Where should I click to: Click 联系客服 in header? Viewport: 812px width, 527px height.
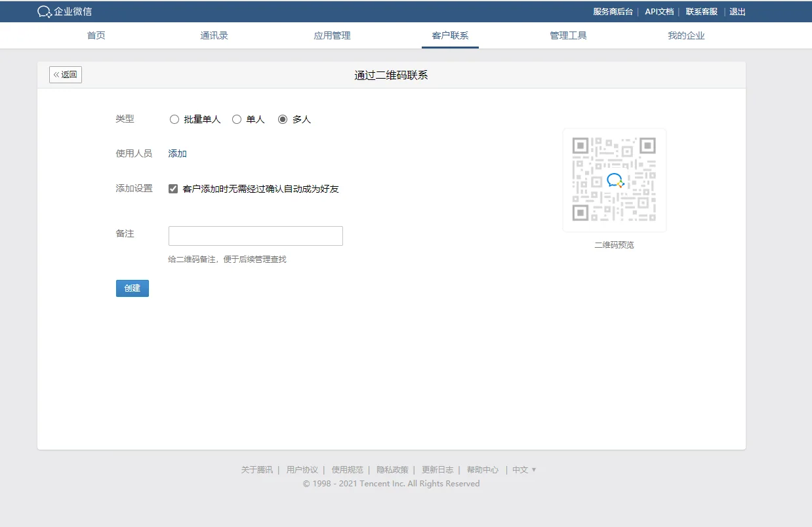pos(702,12)
